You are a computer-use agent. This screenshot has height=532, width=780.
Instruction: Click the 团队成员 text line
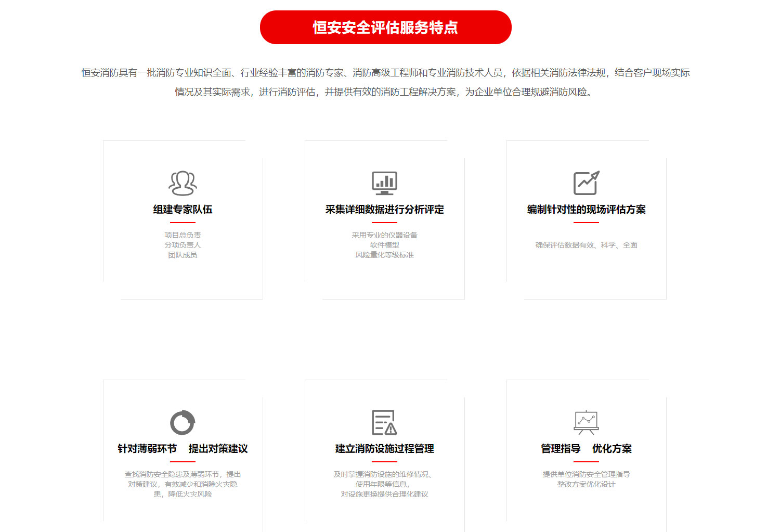(x=183, y=255)
